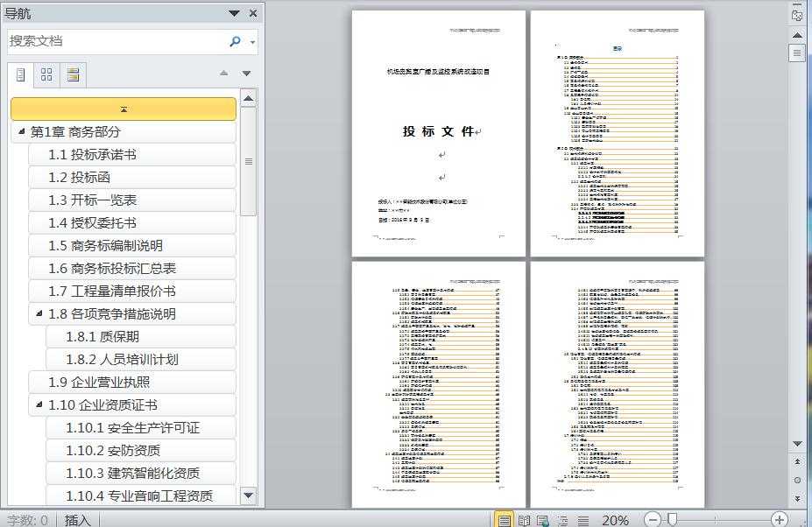The image size is (812, 527).
Task: Open the browse headings tab in navigation pane
Action: pyautogui.click(x=21, y=74)
